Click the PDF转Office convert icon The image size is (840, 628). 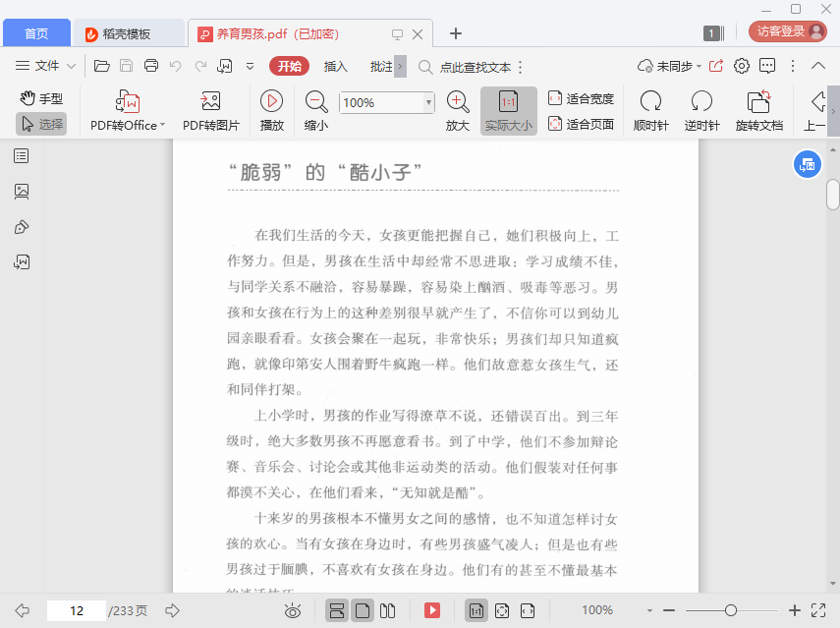128,102
